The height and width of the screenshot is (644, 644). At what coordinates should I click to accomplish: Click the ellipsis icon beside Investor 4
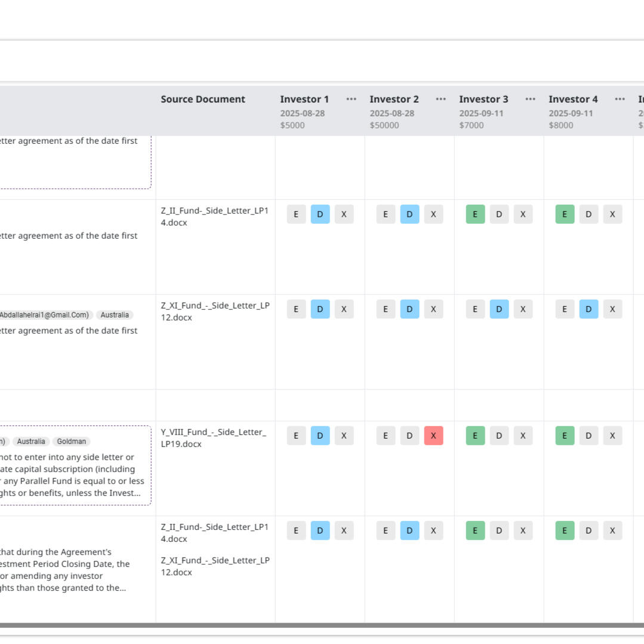[x=620, y=99]
